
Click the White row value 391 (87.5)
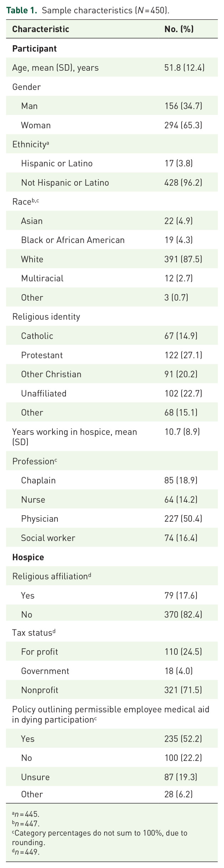tap(183, 259)
